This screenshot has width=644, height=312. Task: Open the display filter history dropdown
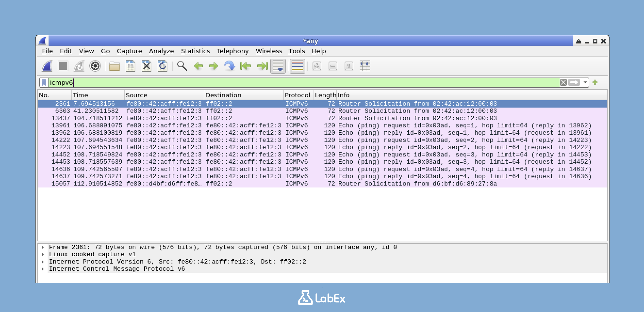pos(585,83)
